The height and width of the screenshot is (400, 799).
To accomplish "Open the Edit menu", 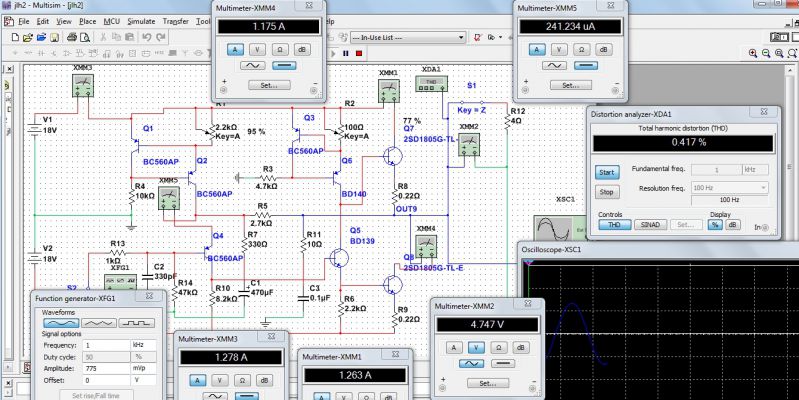I will click(43, 21).
